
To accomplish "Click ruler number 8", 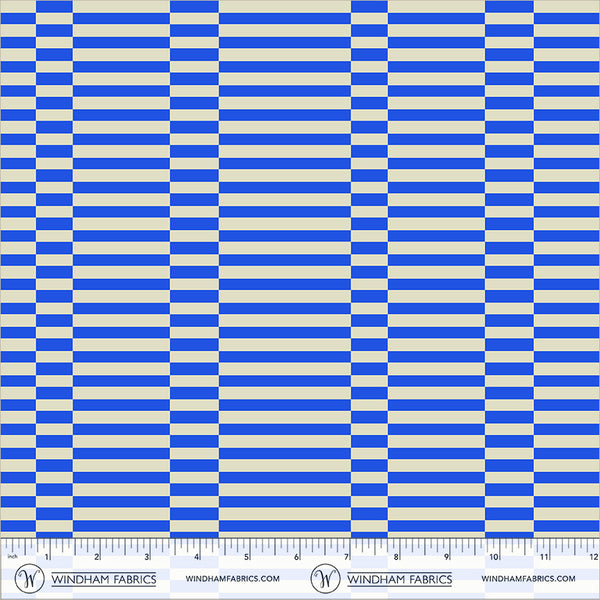I will pyautogui.click(x=396, y=557).
